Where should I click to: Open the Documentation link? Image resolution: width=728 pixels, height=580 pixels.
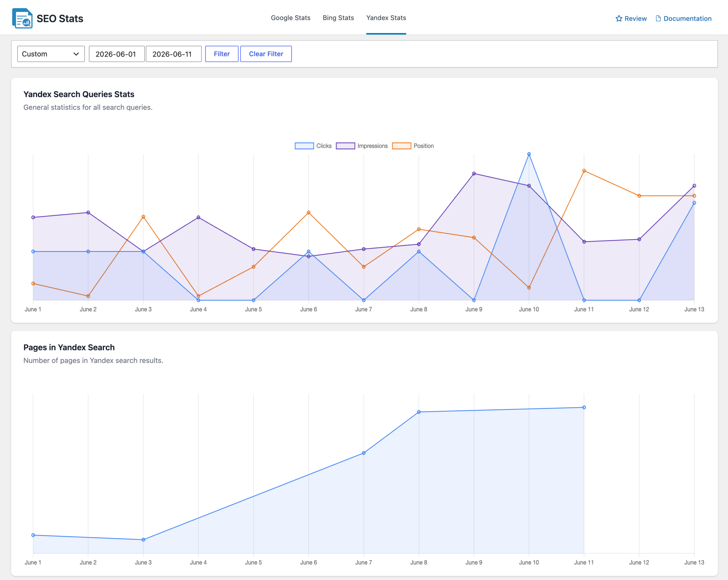click(x=683, y=18)
